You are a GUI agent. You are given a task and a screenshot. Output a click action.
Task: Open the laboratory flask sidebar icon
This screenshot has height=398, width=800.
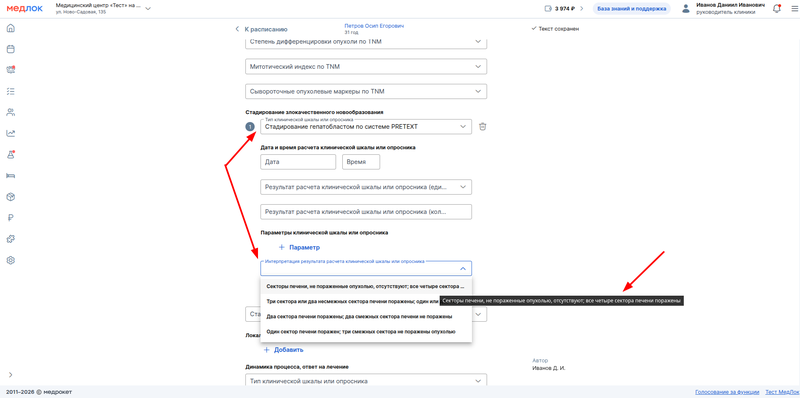coord(10,155)
